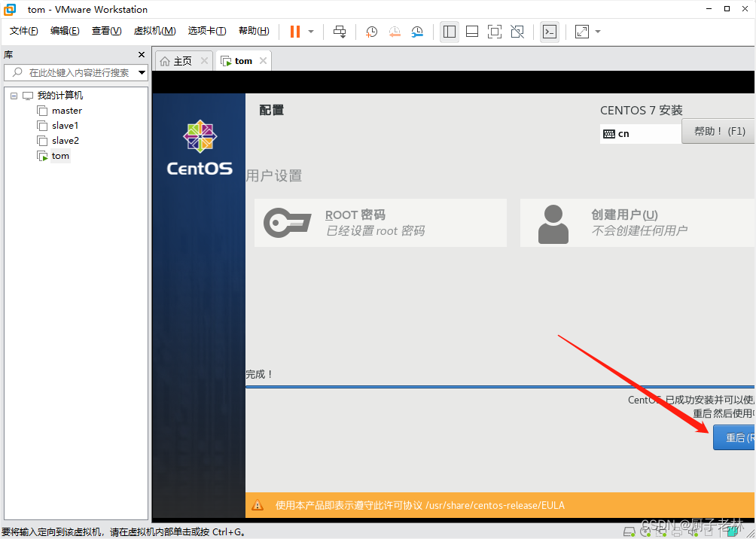Viewport: 756px width, 539px height.
Task: Open the 查看(V) menu
Action: point(107,31)
